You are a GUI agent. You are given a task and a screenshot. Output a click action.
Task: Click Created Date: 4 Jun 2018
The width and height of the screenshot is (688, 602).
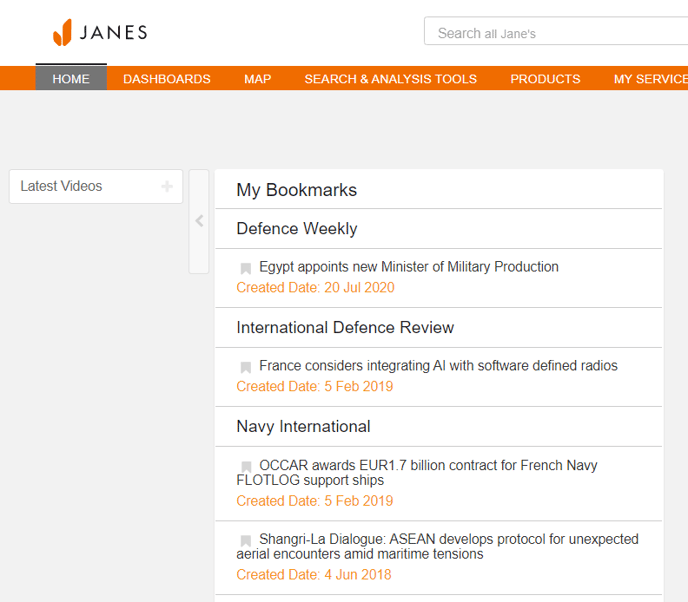(x=314, y=574)
